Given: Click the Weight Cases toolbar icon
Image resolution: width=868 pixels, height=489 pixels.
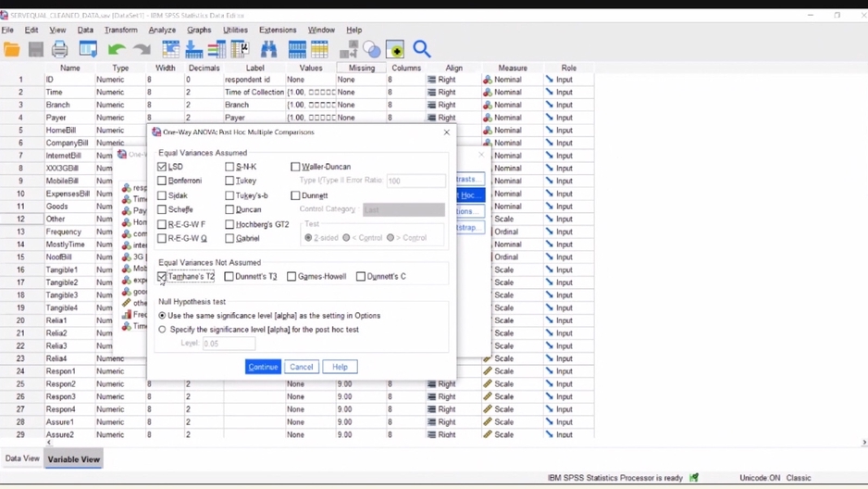Looking at the screenshot, I should click(372, 50).
